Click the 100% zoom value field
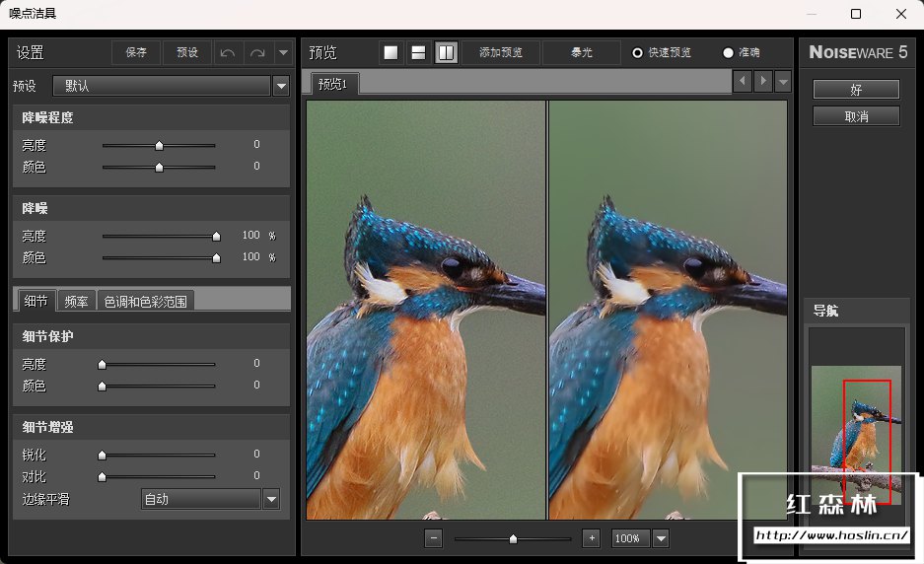Screen dimensions: 924x564 point(630,538)
